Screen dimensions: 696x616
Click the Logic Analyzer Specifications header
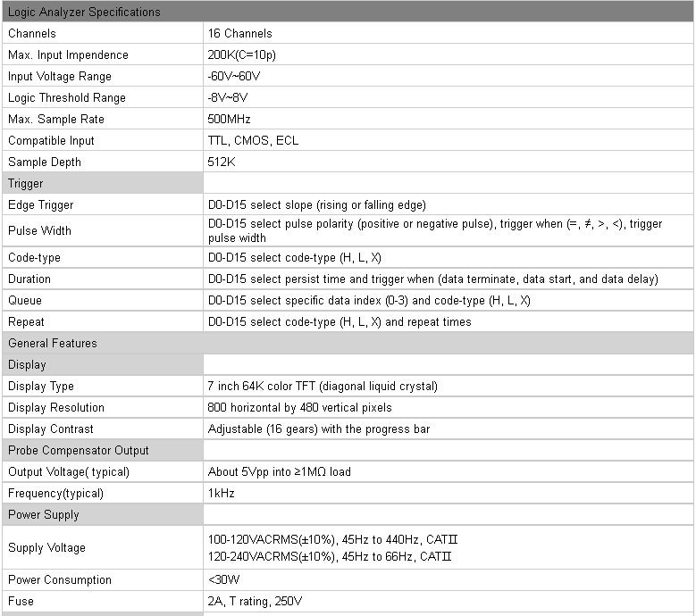pos(84,12)
